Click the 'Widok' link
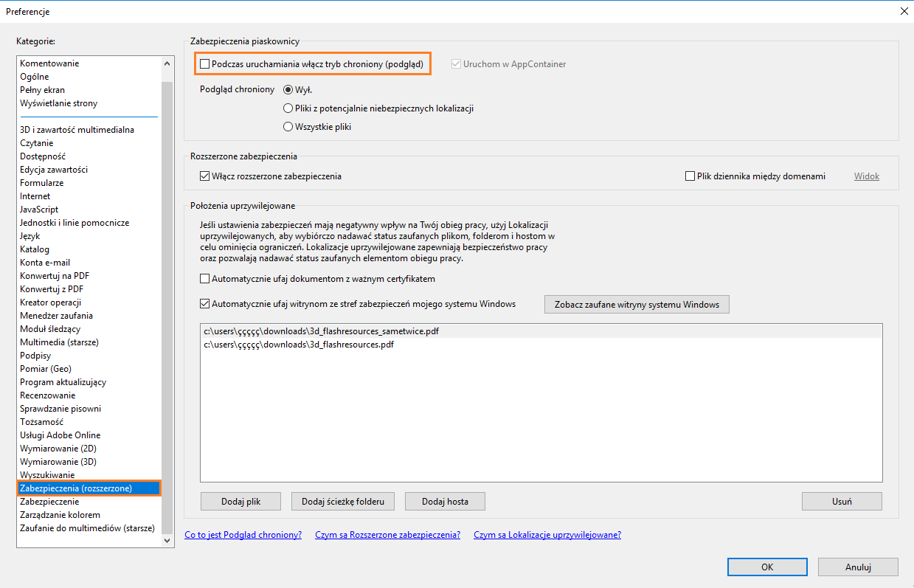914x588 pixels. pos(867,176)
